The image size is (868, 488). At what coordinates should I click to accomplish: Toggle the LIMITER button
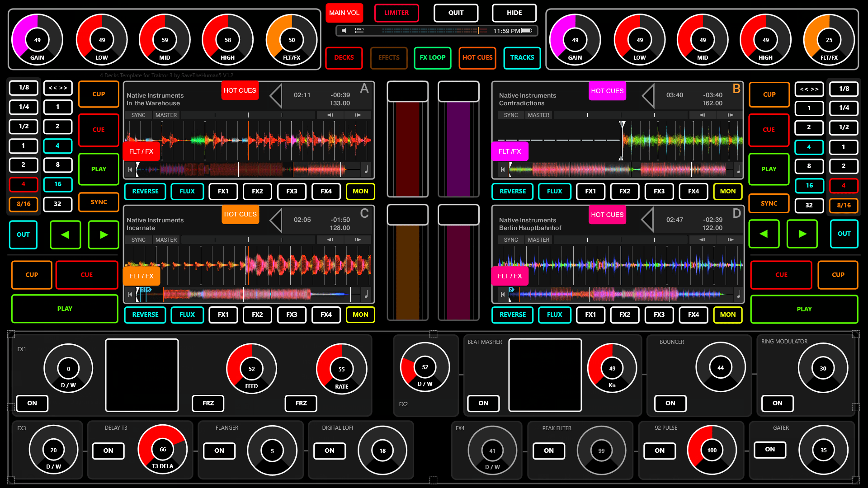pos(396,13)
